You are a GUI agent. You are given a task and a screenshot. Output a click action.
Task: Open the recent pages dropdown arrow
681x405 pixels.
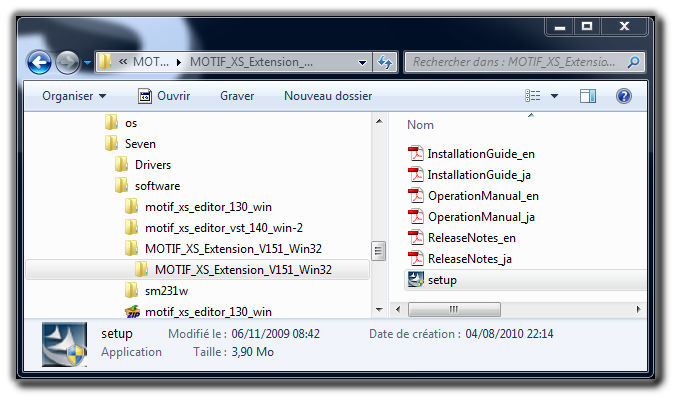coord(87,63)
